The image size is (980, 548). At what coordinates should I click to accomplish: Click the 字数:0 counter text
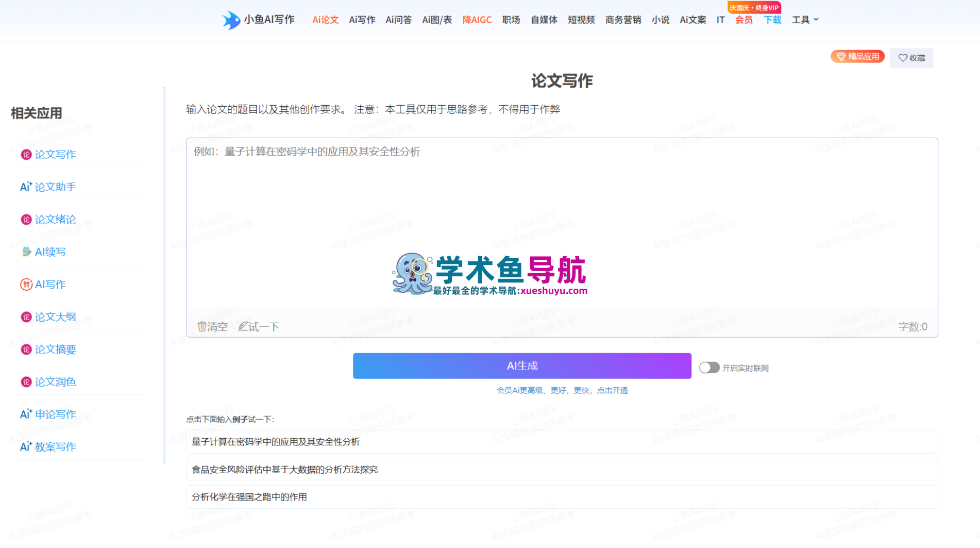[913, 327]
